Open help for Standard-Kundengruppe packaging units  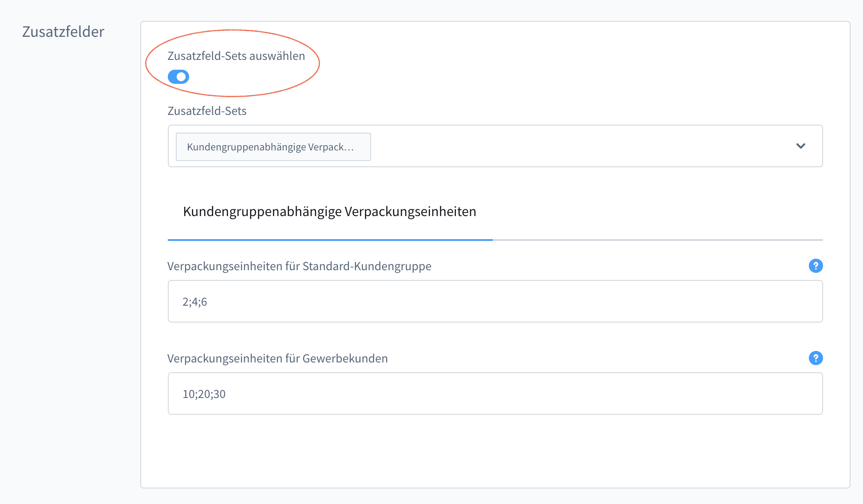(x=815, y=266)
